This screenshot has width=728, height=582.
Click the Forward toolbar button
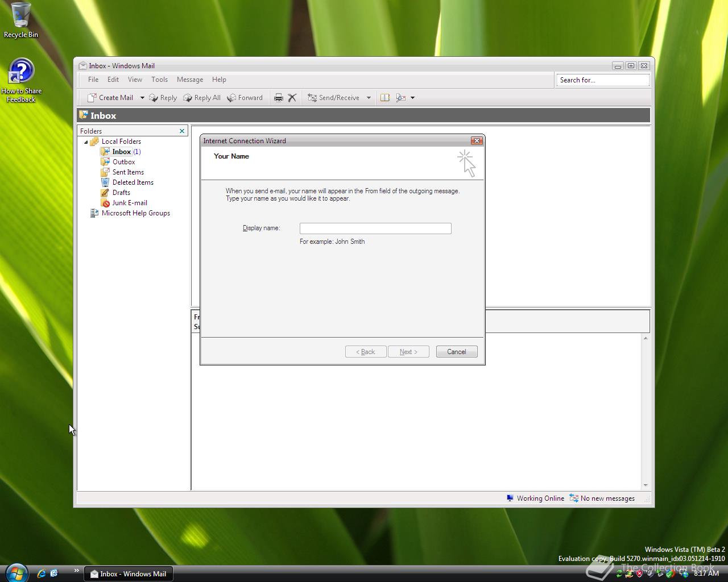tap(245, 98)
